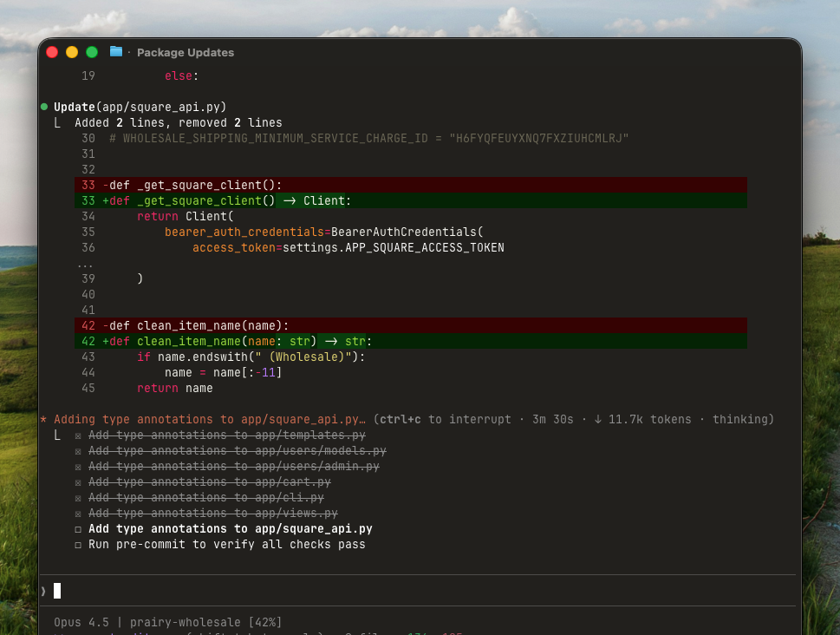The image size is (840, 635).
Task: Click the down-arrow icon before 11.7k tokens
Action: point(598,420)
